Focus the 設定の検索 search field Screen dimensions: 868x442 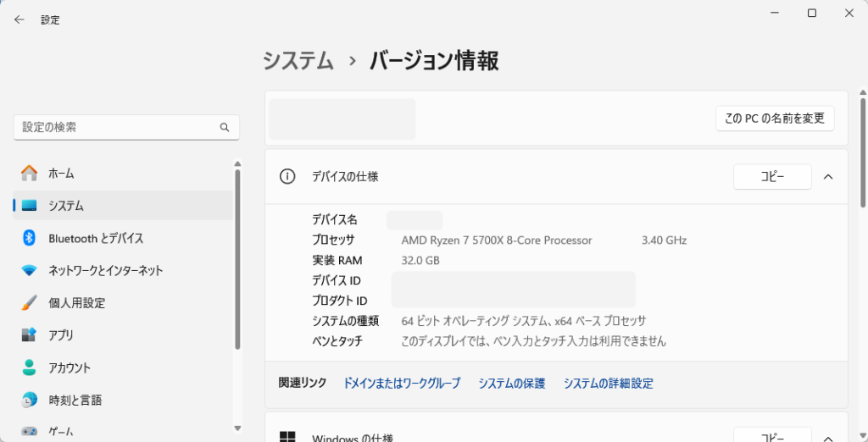pos(126,127)
